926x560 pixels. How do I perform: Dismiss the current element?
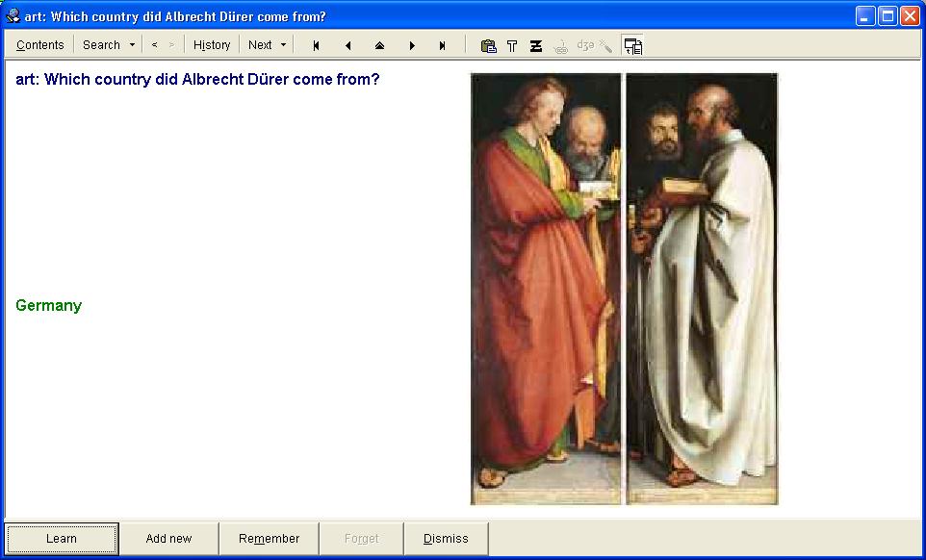446,539
